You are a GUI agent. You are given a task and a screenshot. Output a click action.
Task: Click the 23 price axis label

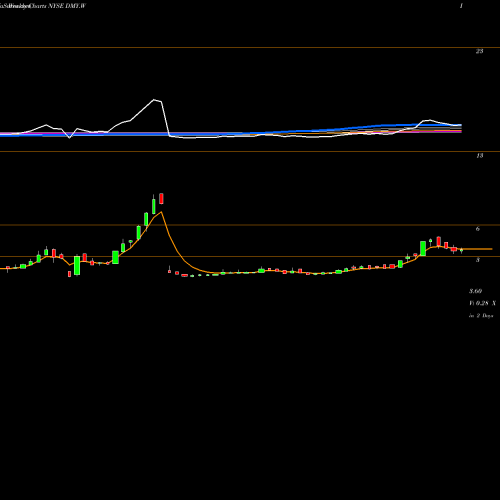pyautogui.click(x=479, y=51)
